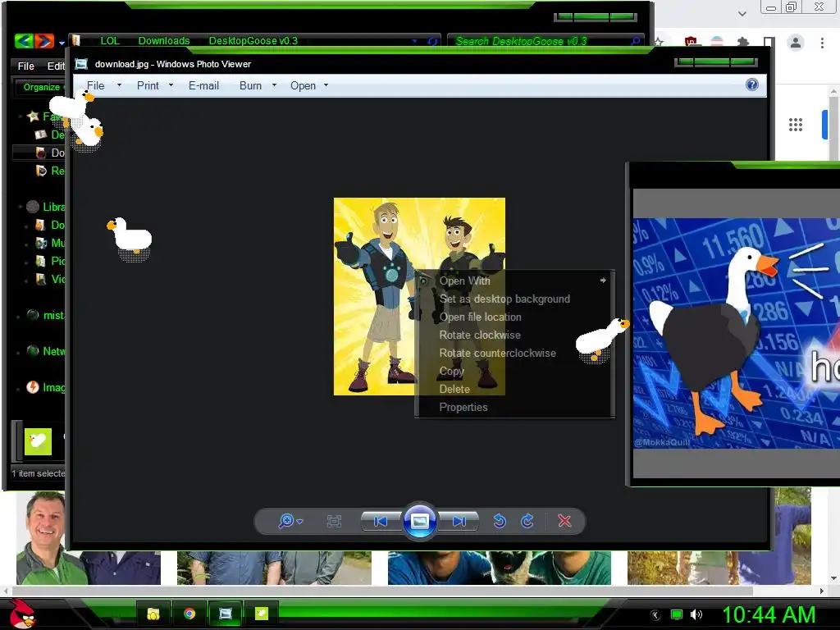Image resolution: width=840 pixels, height=630 pixels.
Task: Expand the Open dropdown in Photo Viewer
Action: (309, 85)
